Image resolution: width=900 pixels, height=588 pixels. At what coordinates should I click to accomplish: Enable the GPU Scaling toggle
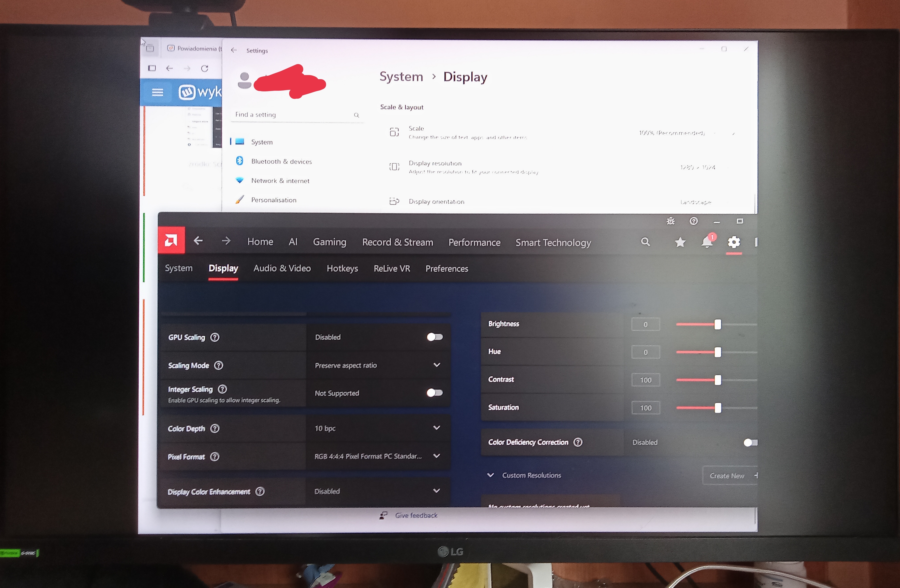tap(434, 337)
